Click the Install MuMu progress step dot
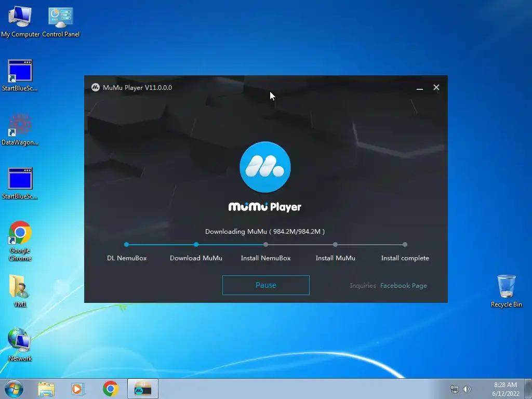Screen dimensions: 532x399 click(335, 244)
